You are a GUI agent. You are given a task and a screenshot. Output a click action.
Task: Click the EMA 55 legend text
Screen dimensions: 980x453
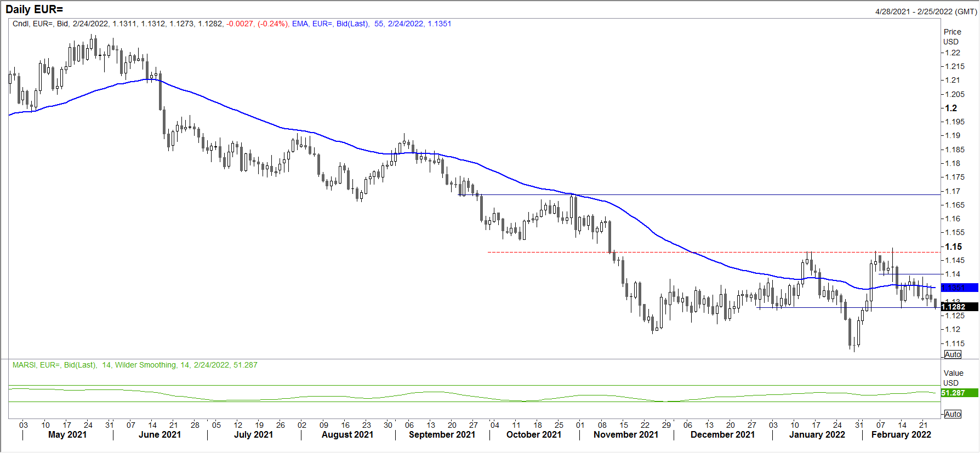pyautogui.click(x=372, y=24)
